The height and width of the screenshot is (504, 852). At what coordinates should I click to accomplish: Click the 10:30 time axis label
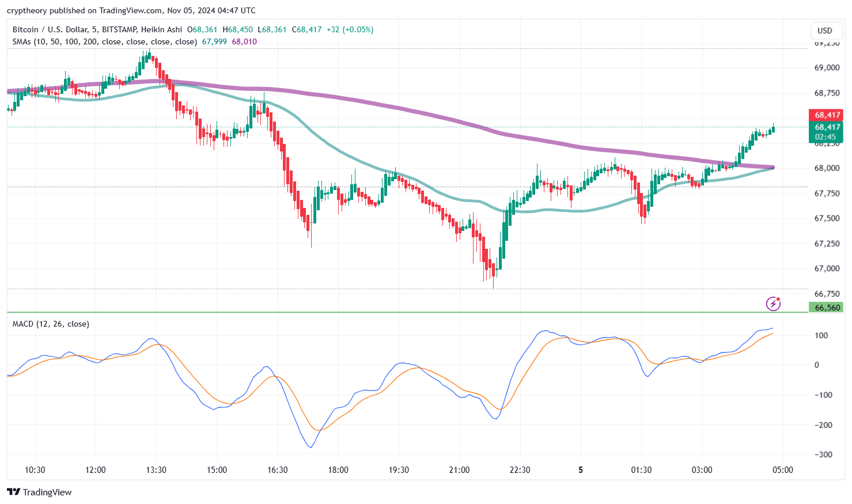pos(35,470)
